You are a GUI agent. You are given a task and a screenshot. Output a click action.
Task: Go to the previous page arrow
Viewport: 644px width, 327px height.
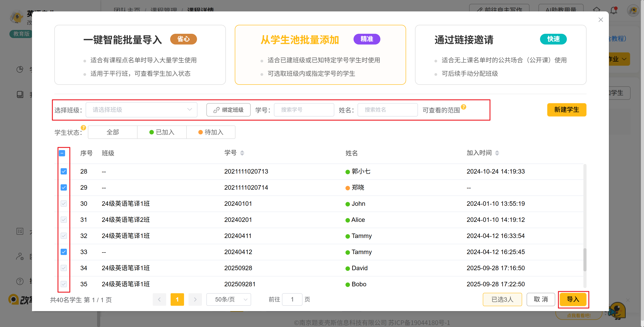pyautogui.click(x=159, y=299)
